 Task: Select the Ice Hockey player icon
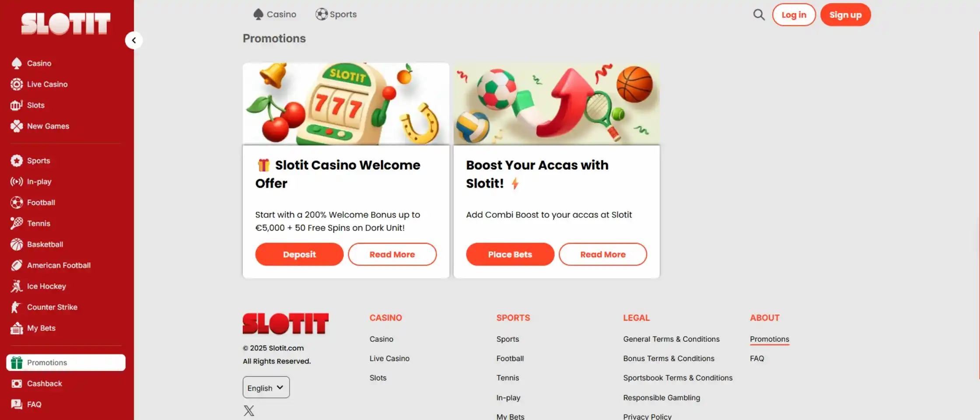click(x=17, y=286)
